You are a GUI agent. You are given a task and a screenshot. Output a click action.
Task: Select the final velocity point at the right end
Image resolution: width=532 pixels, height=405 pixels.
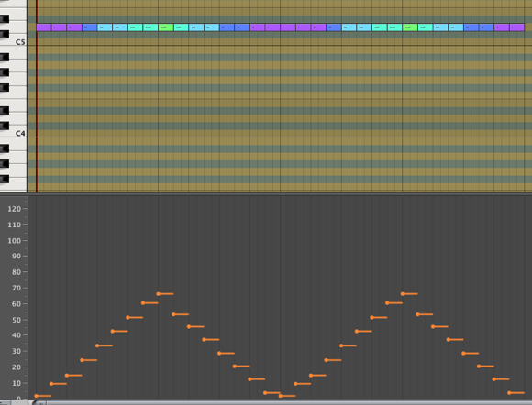click(509, 393)
